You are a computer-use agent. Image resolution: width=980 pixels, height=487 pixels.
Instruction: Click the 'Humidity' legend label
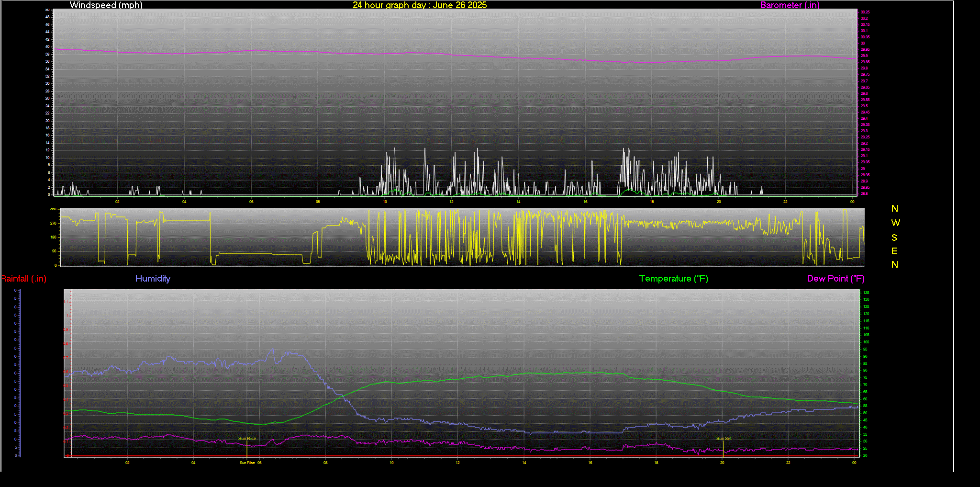coord(153,278)
